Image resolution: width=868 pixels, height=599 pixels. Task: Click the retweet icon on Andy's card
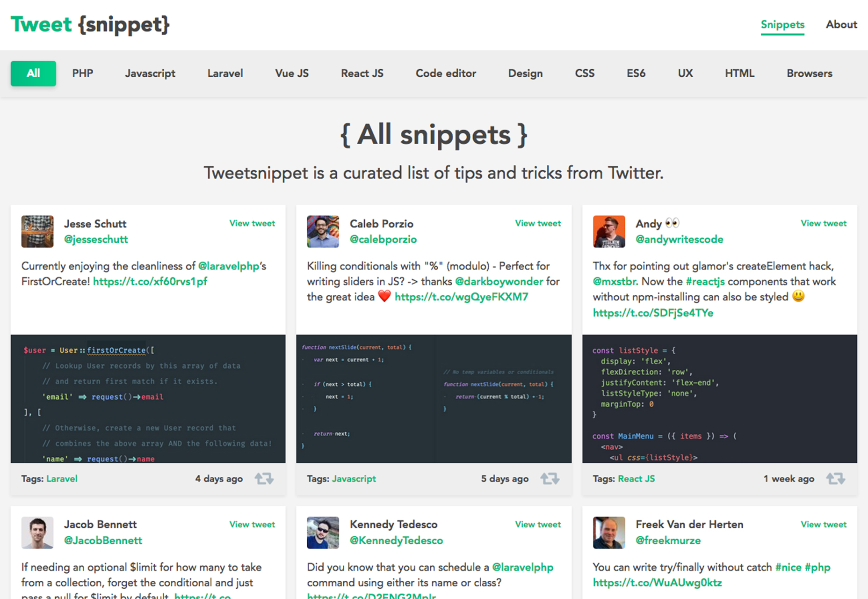[836, 478]
